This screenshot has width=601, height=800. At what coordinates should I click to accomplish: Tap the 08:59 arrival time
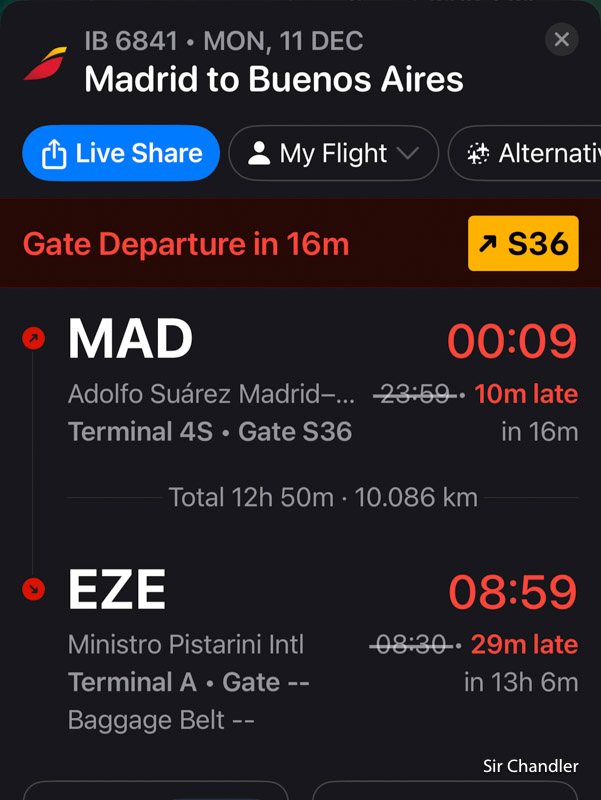tap(512, 592)
